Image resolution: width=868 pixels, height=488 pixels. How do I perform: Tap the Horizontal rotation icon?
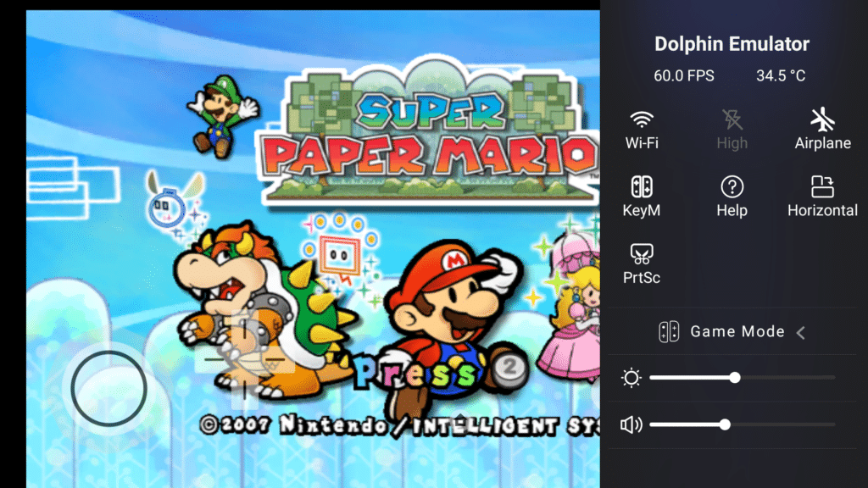click(x=822, y=186)
